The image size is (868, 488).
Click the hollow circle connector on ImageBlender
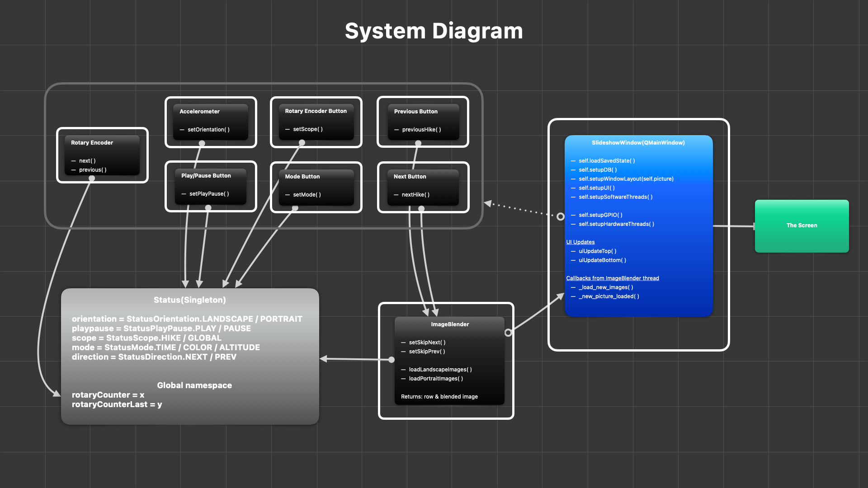point(508,333)
